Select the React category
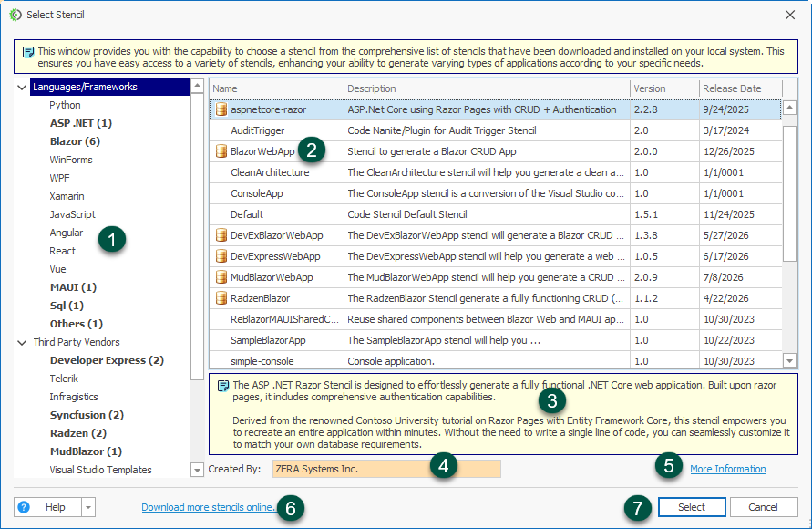The height and width of the screenshot is (529, 812). pyautogui.click(x=63, y=251)
